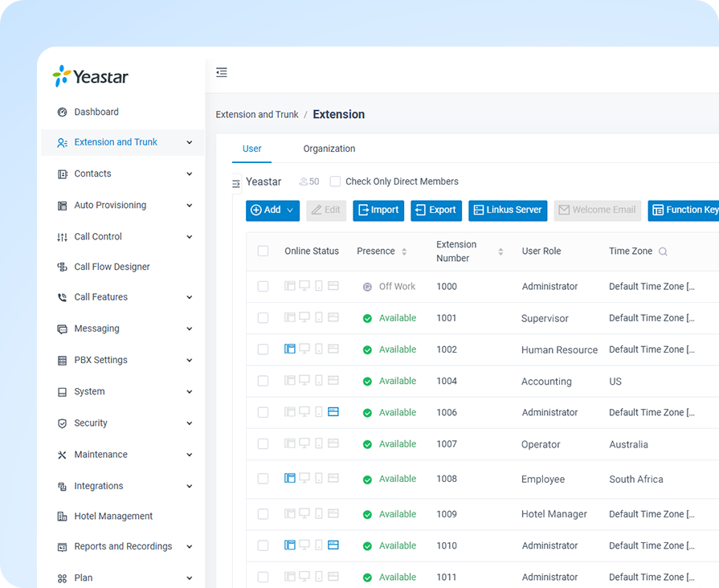Enable Check Only Direct Members checkbox

coord(335,182)
